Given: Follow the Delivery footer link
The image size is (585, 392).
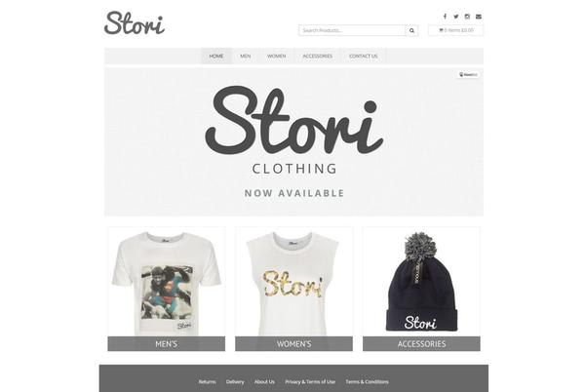Looking at the screenshot, I should pyautogui.click(x=235, y=382).
